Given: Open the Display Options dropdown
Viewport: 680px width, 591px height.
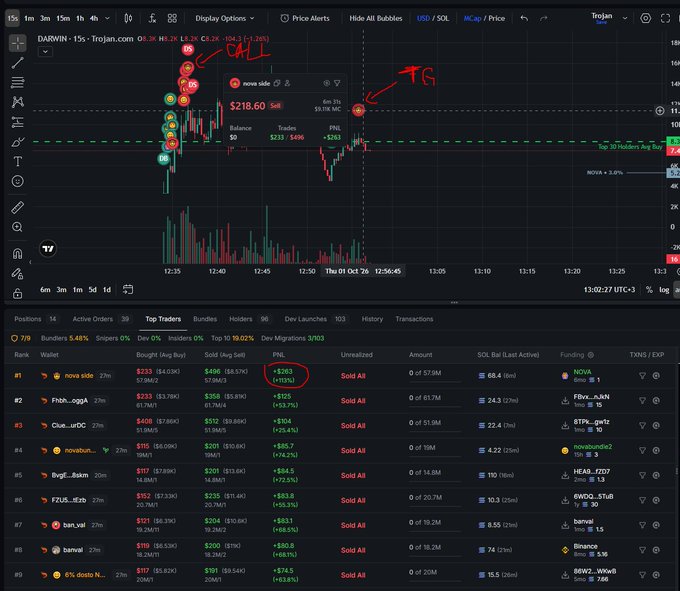Looking at the screenshot, I should pos(225,18).
